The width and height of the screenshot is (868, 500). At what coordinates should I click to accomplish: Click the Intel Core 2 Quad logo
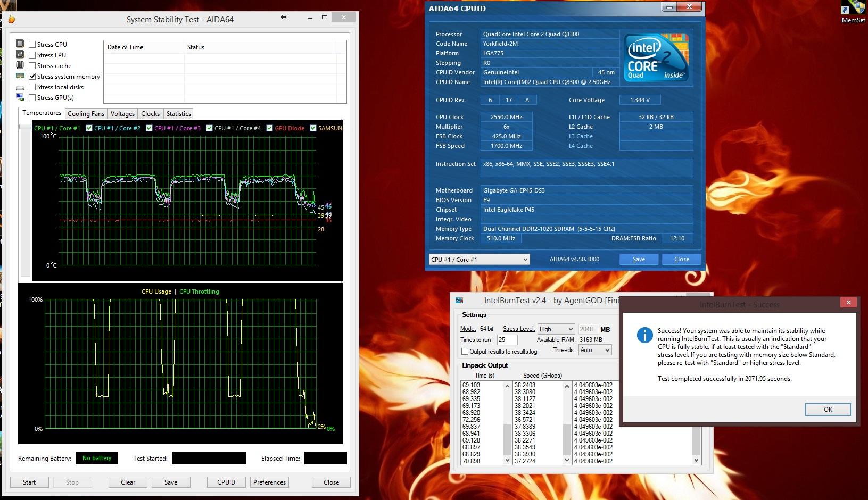[656, 57]
